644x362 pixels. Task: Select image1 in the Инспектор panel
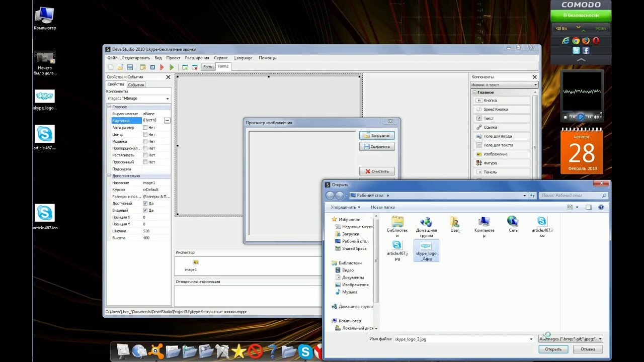[191, 265]
